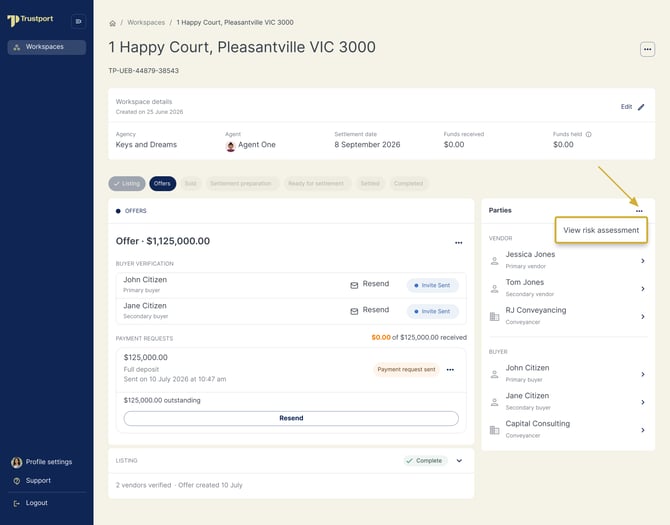This screenshot has width=670, height=525.
Task: Click John Citizen's Invite Sent badge
Action: coord(432,285)
